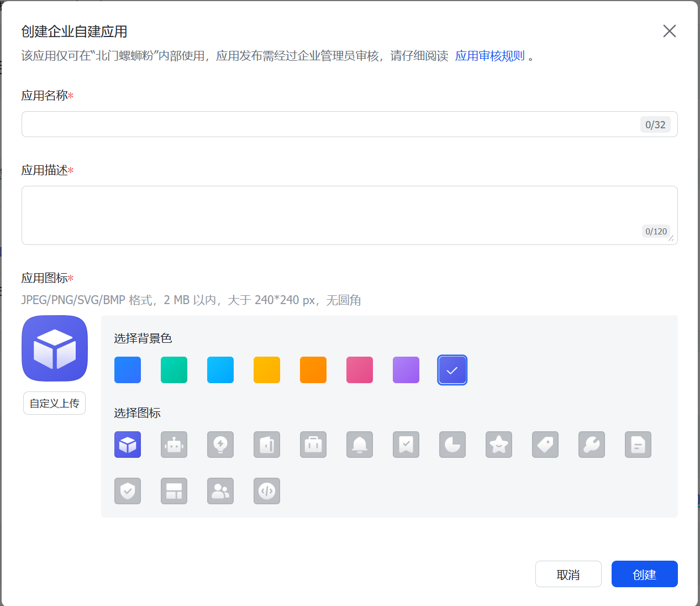Pick the wrench tool icon

pyautogui.click(x=592, y=445)
